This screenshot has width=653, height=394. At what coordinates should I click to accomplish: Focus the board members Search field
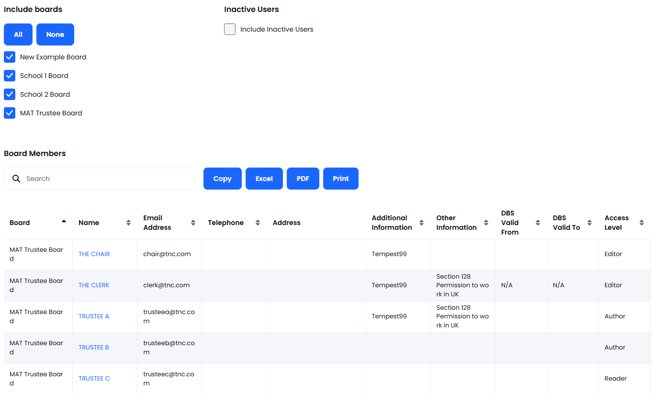point(100,179)
